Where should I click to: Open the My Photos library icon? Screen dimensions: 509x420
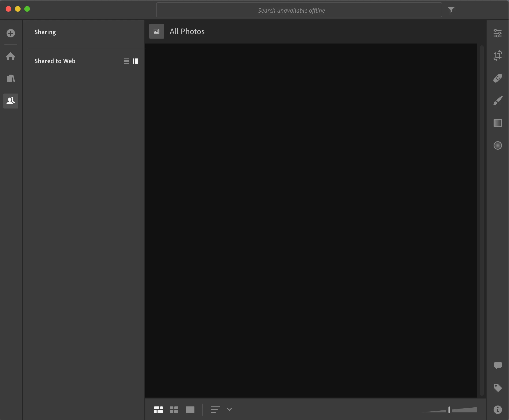point(11,78)
